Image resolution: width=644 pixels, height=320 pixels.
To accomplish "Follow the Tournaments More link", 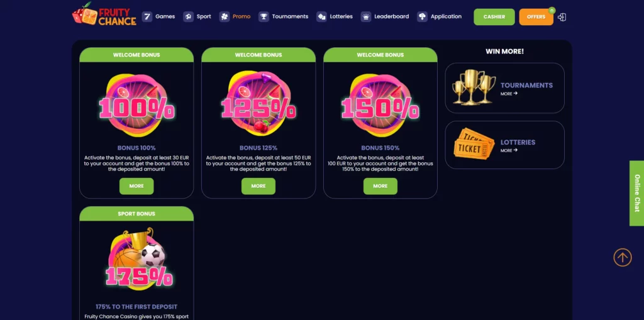I will 509,94.
